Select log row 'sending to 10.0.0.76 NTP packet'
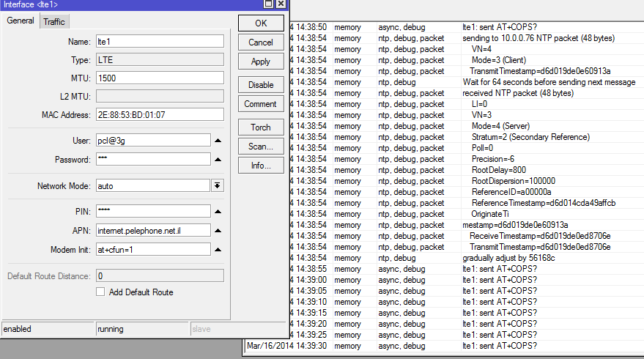 (x=466, y=38)
